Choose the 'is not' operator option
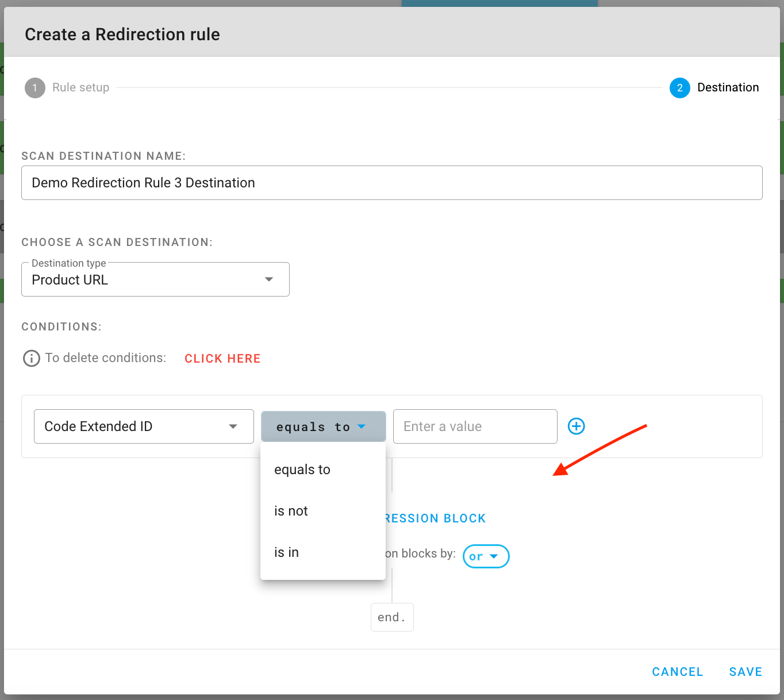Viewport: 784px width, 700px height. (x=291, y=511)
